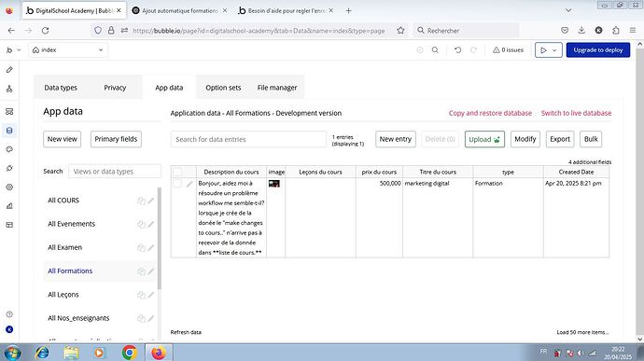Edit the All COURS view pencil icon
The width and height of the screenshot is (644, 361).
point(151,201)
